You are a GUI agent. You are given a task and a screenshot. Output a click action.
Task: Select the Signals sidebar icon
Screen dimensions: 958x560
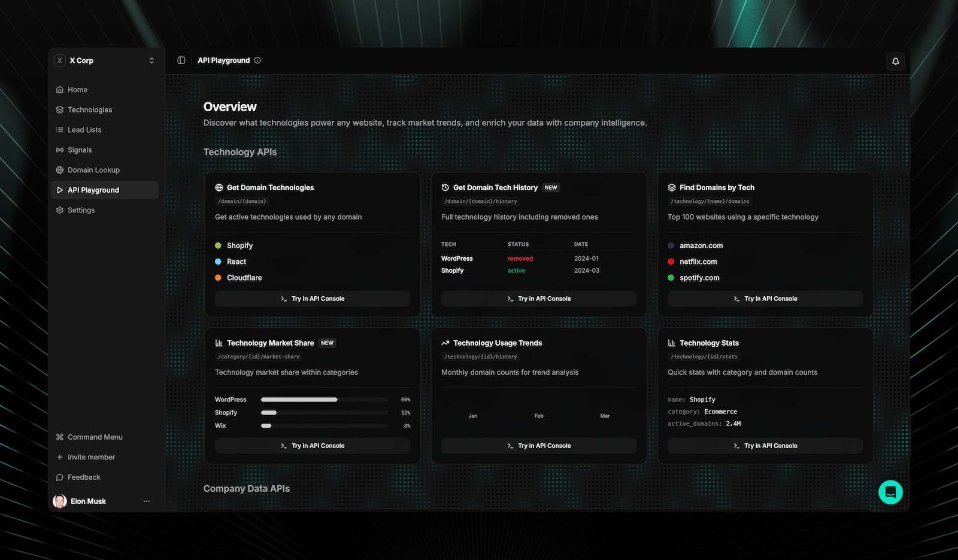[x=59, y=150]
